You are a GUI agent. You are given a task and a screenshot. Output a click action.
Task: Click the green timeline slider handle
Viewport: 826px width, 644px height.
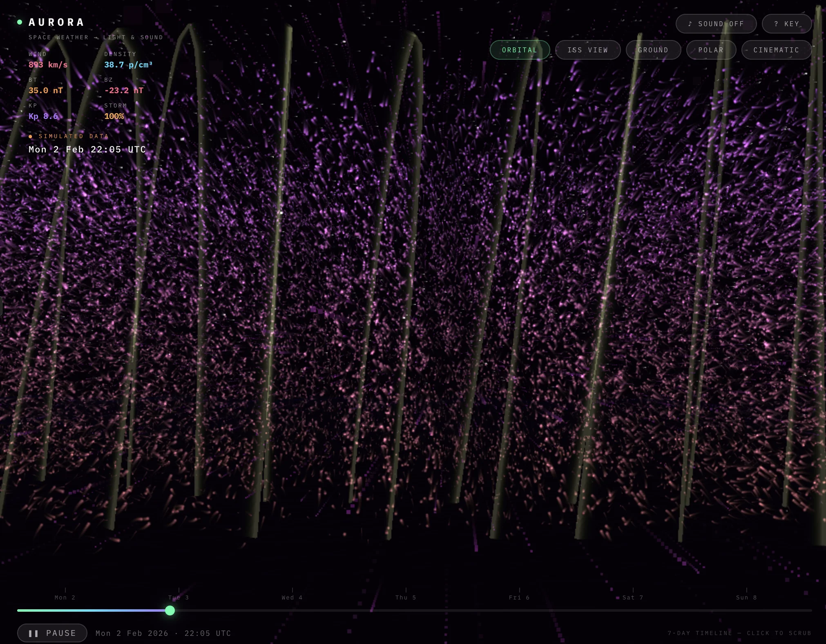click(x=170, y=610)
